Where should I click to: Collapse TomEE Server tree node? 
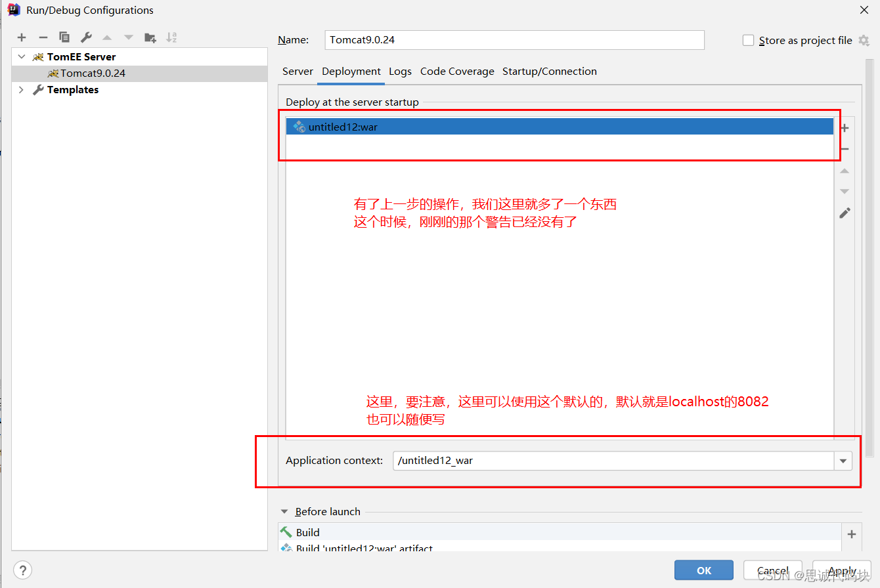tap(22, 57)
